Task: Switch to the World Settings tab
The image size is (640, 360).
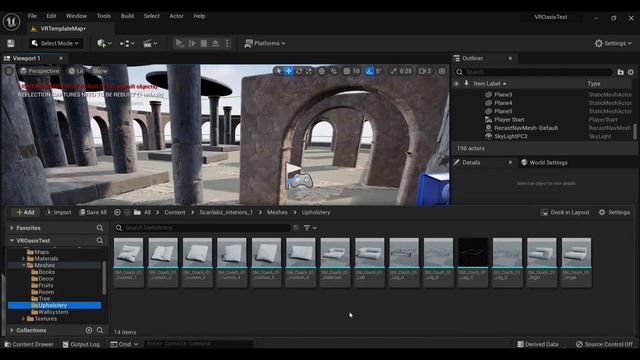Action: coord(544,162)
